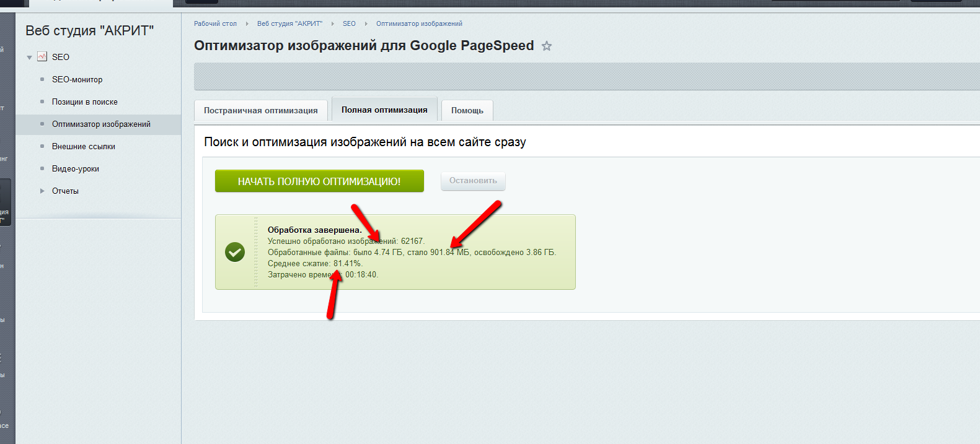Open the Помощь tab
Image resolution: width=980 pixels, height=444 pixels.
tap(467, 110)
